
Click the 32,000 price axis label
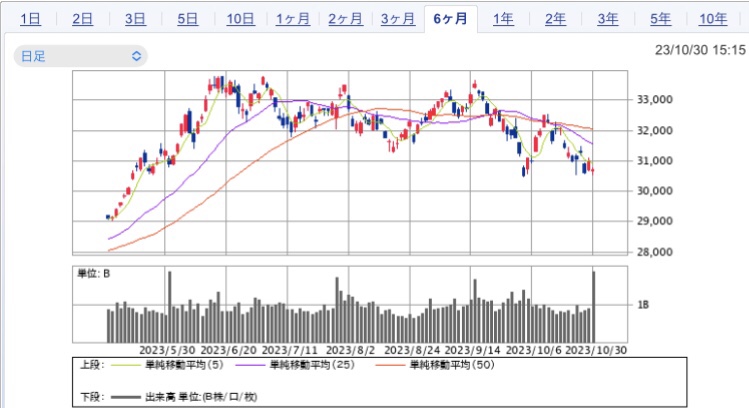pyautogui.click(x=654, y=130)
